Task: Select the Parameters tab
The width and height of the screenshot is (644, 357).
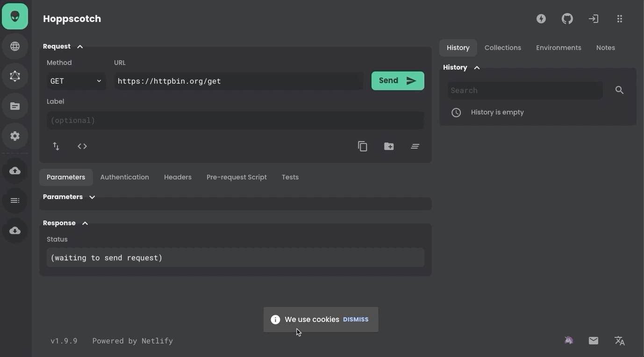Action: pos(66,177)
